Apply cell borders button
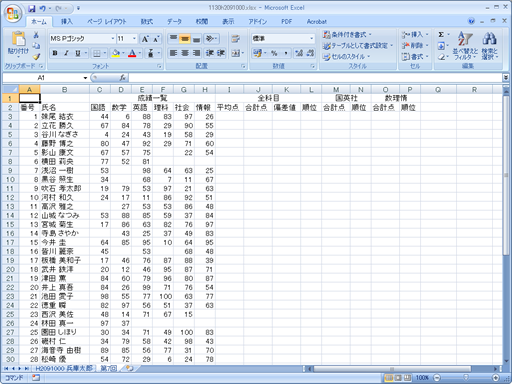The width and height of the screenshot is (512, 384). (x=97, y=53)
